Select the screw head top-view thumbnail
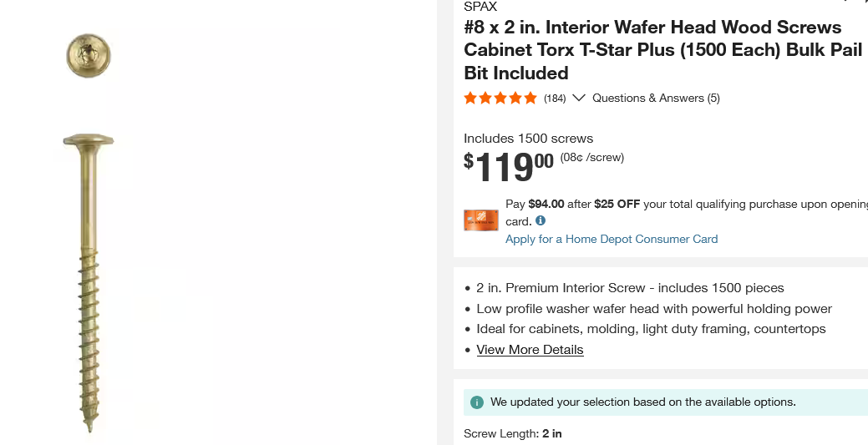The width and height of the screenshot is (868, 445). coord(89,56)
